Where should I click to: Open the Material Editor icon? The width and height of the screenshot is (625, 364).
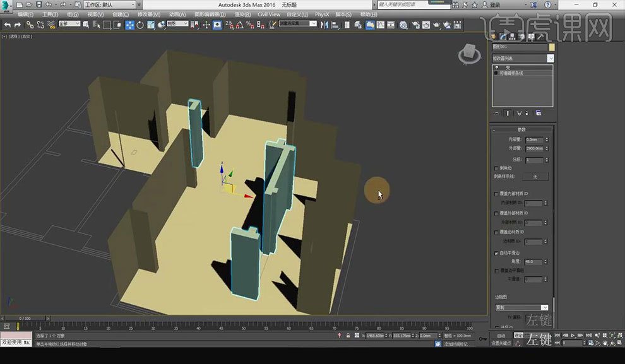coord(403,25)
